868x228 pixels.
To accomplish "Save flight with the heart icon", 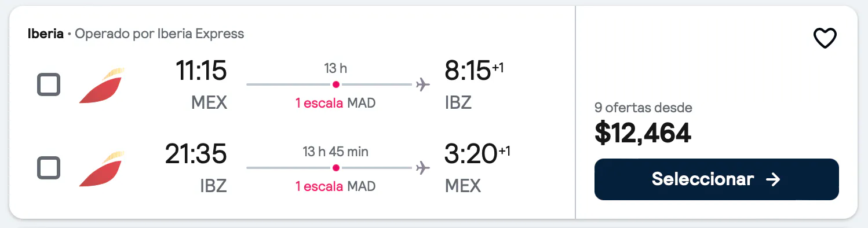I will (825, 39).
